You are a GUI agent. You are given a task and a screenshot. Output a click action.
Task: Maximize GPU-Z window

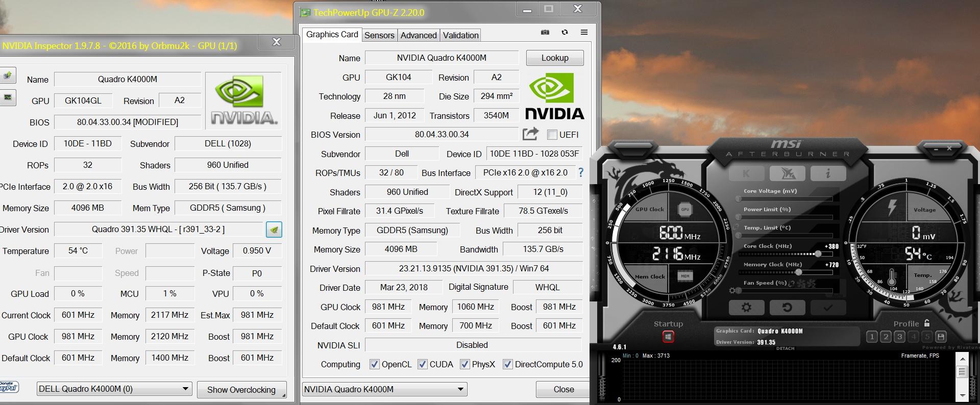pyautogui.click(x=549, y=9)
